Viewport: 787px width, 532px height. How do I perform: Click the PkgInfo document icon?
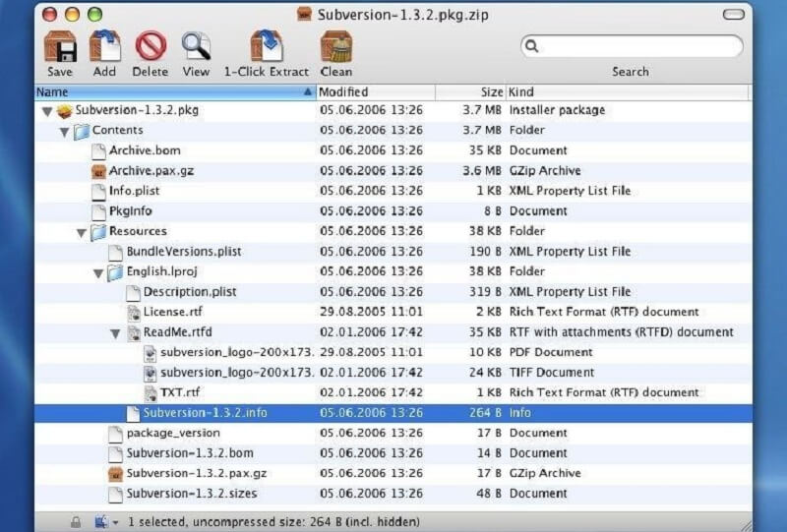[98, 211]
